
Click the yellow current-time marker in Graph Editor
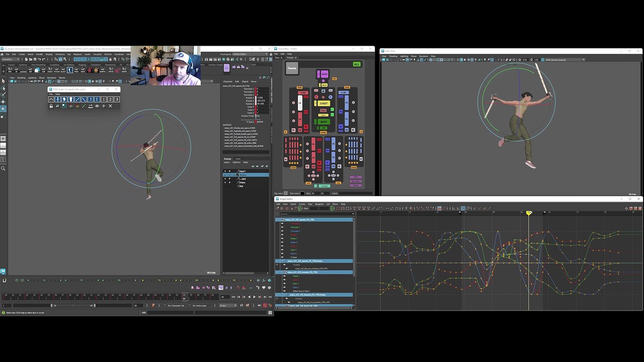pyautogui.click(x=529, y=213)
